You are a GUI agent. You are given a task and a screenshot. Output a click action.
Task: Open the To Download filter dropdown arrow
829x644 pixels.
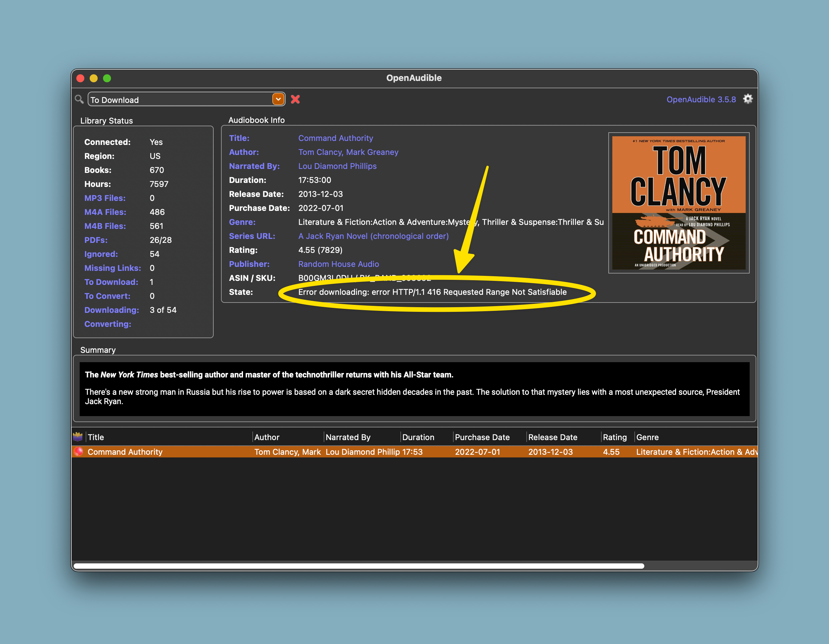pos(278,99)
